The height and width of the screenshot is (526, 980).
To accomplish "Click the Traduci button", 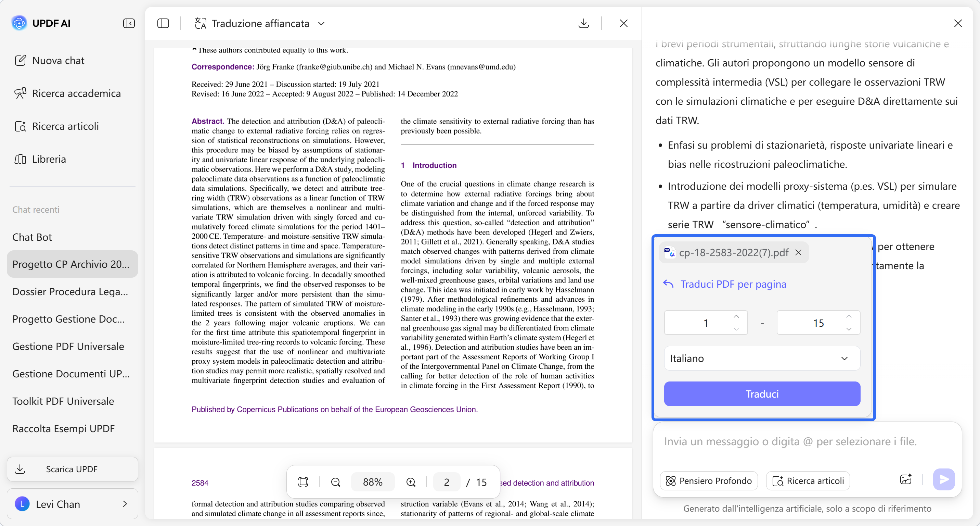I will [x=762, y=394].
